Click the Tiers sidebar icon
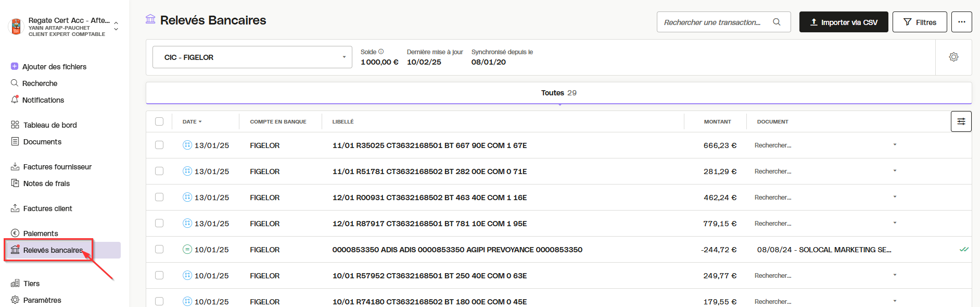This screenshot has width=980, height=307. [15, 283]
